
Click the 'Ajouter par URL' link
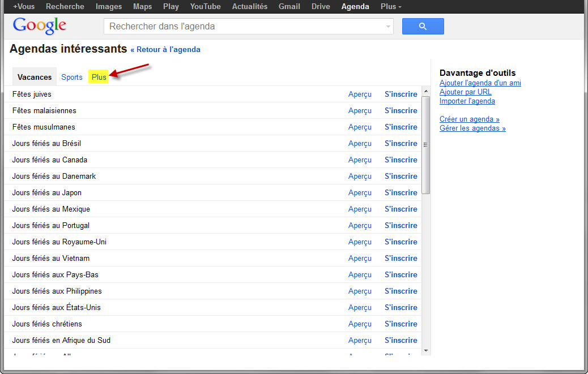click(x=466, y=92)
